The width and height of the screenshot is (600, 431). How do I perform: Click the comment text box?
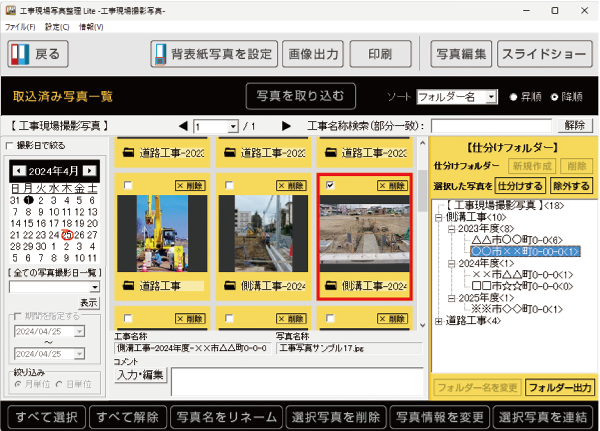[298, 381]
